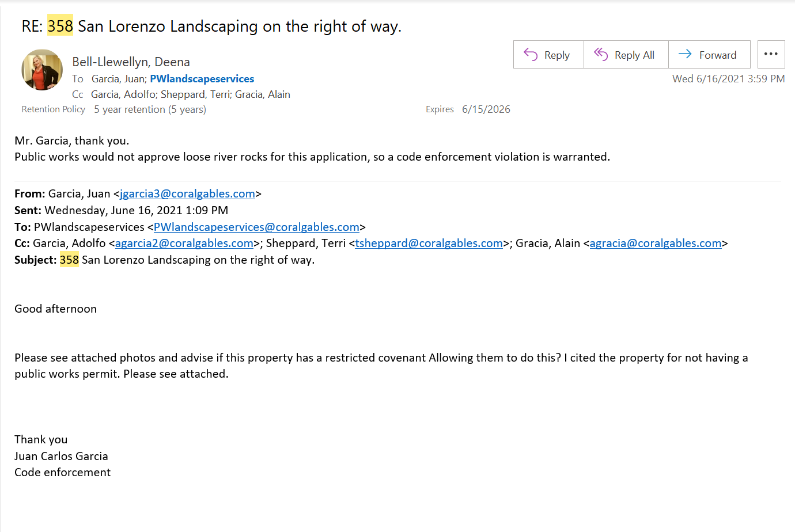The image size is (795, 532).
Task: Click the PWlandscapeservices@coralgables.com link
Action: [x=256, y=227]
